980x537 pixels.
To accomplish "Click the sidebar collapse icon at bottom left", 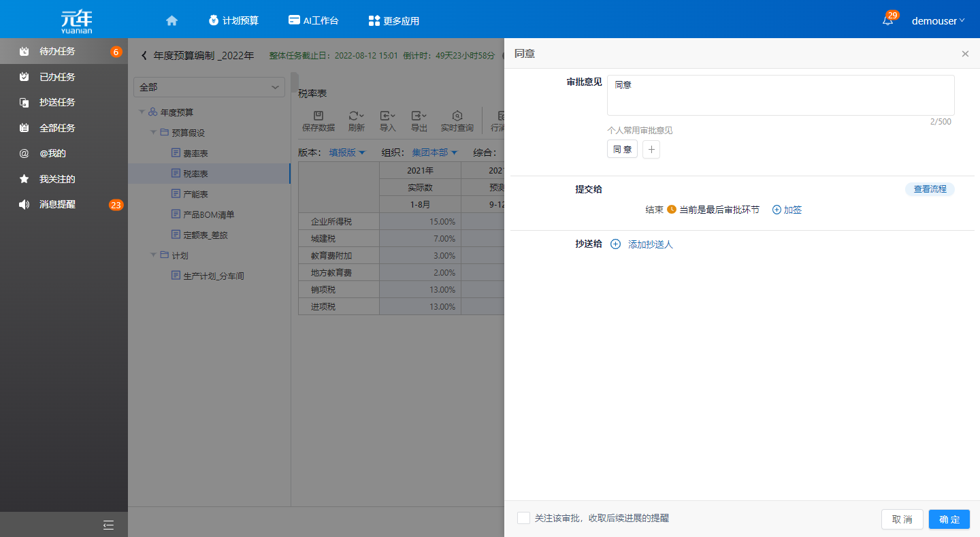I will tap(108, 525).
